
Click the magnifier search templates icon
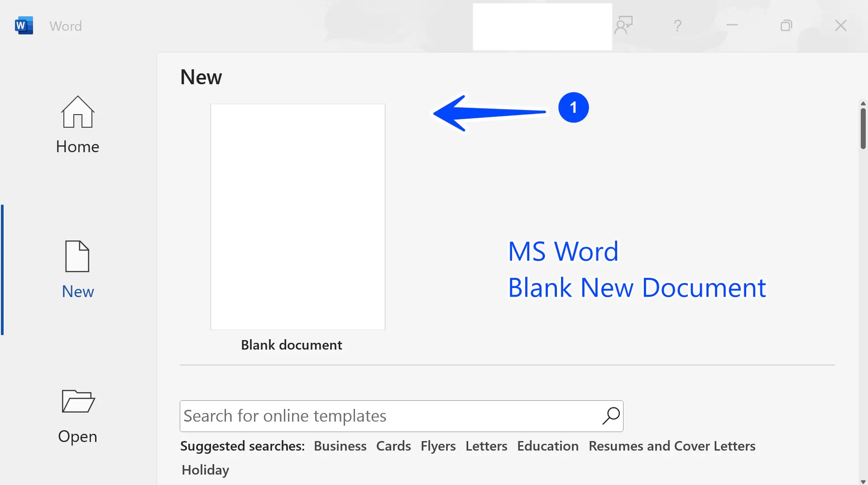pos(611,416)
